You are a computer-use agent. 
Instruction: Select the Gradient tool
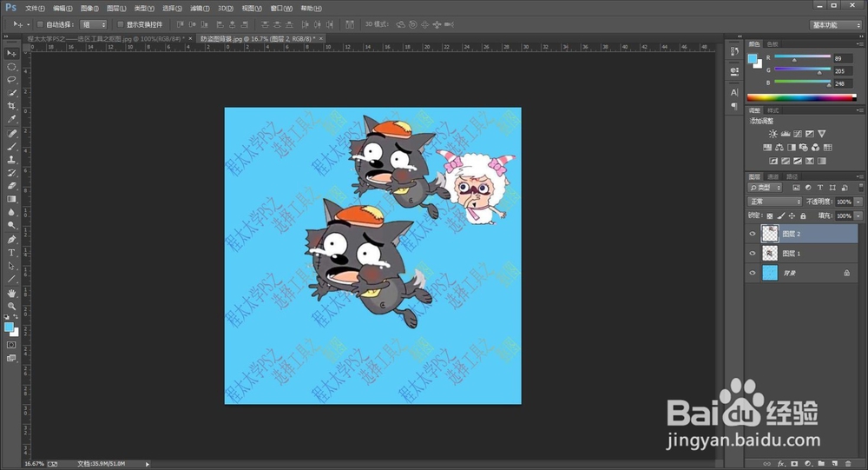click(11, 199)
